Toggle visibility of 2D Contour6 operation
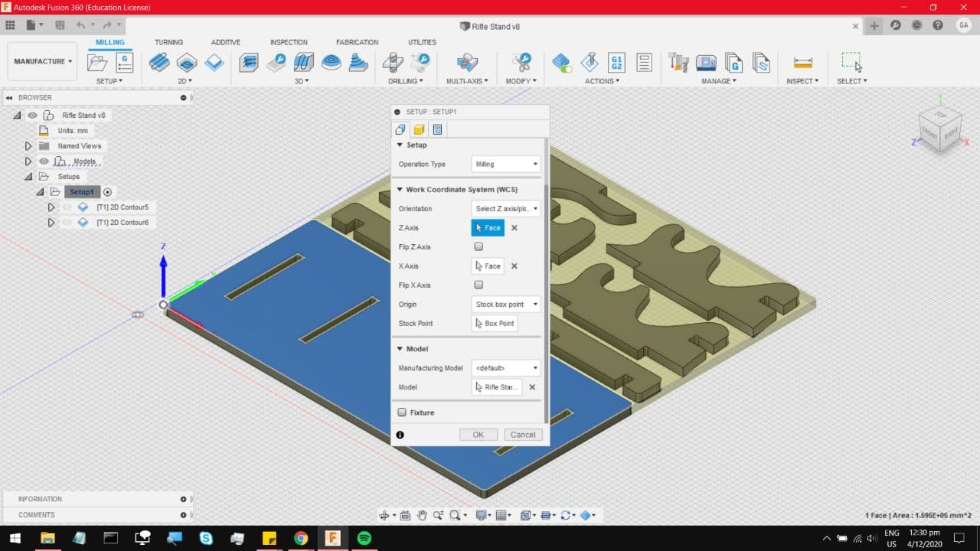The image size is (980, 551). click(67, 223)
